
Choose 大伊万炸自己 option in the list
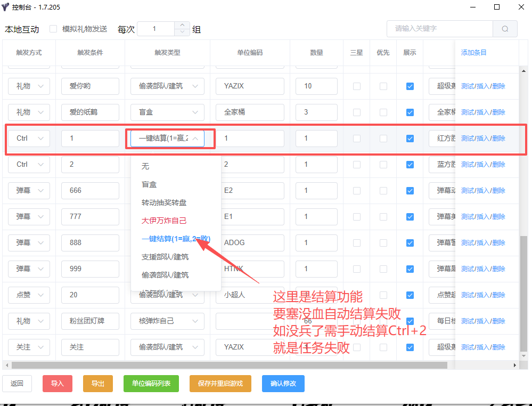(x=164, y=221)
